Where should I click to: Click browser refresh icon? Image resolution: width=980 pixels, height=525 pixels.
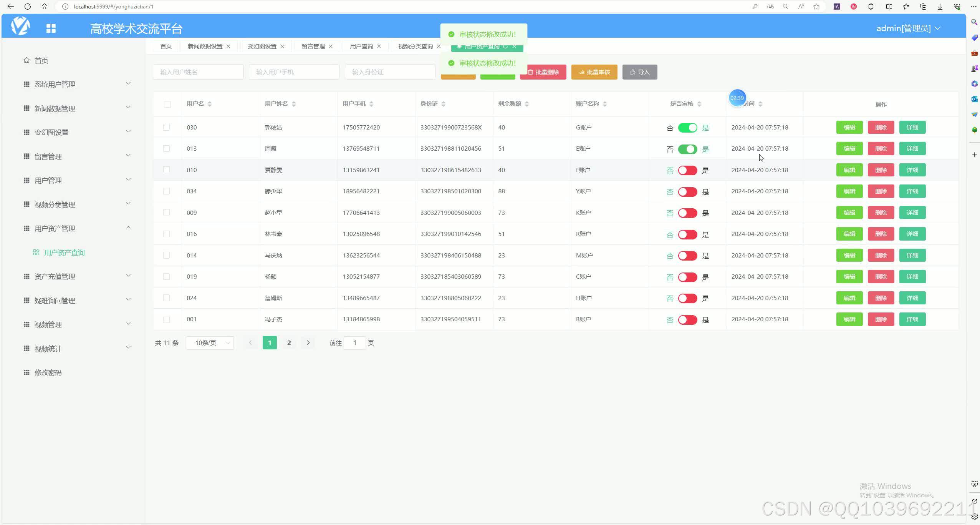click(x=27, y=7)
